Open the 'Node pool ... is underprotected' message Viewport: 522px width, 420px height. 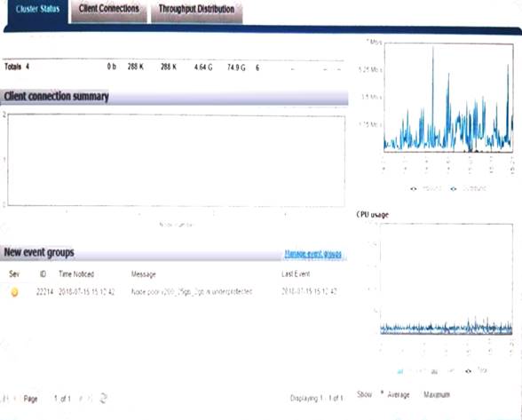point(192,292)
